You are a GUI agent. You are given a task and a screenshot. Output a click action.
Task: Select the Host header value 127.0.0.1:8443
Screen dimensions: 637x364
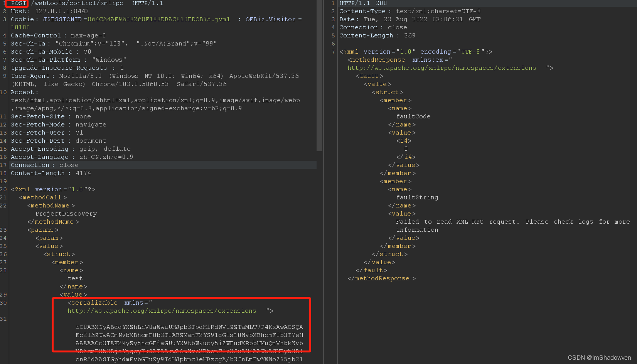click(62, 11)
